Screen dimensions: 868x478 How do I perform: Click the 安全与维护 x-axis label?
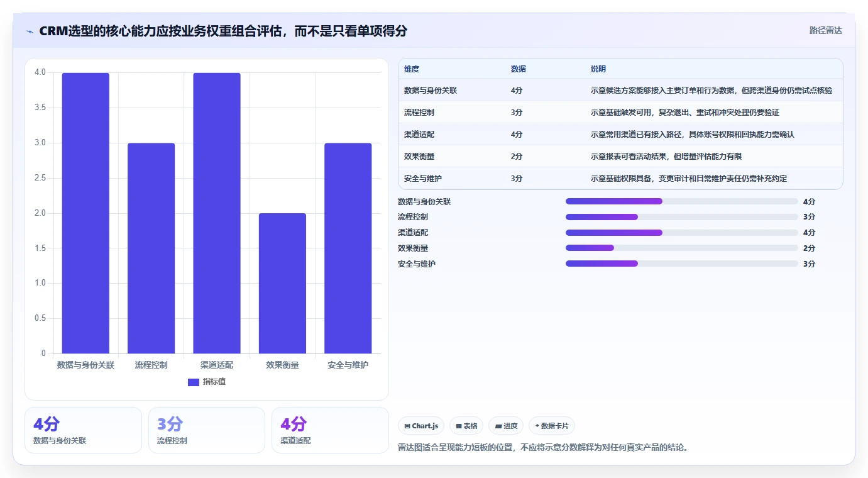tap(348, 365)
